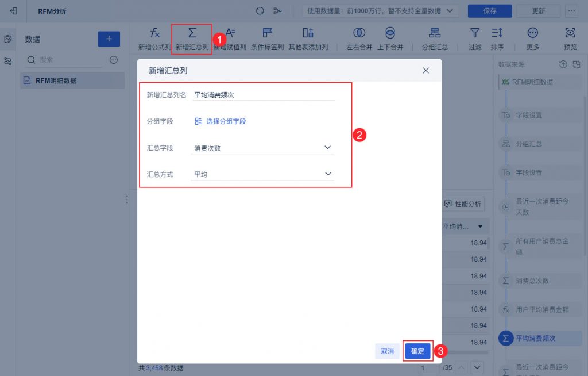
Task: Open the more options circle beside search
Action: point(114,60)
